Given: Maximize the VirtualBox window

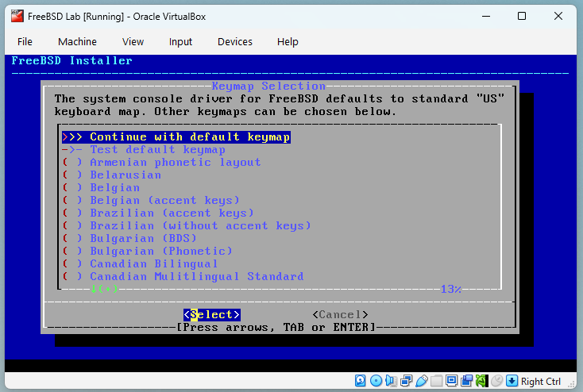Looking at the screenshot, I should coord(522,16).
